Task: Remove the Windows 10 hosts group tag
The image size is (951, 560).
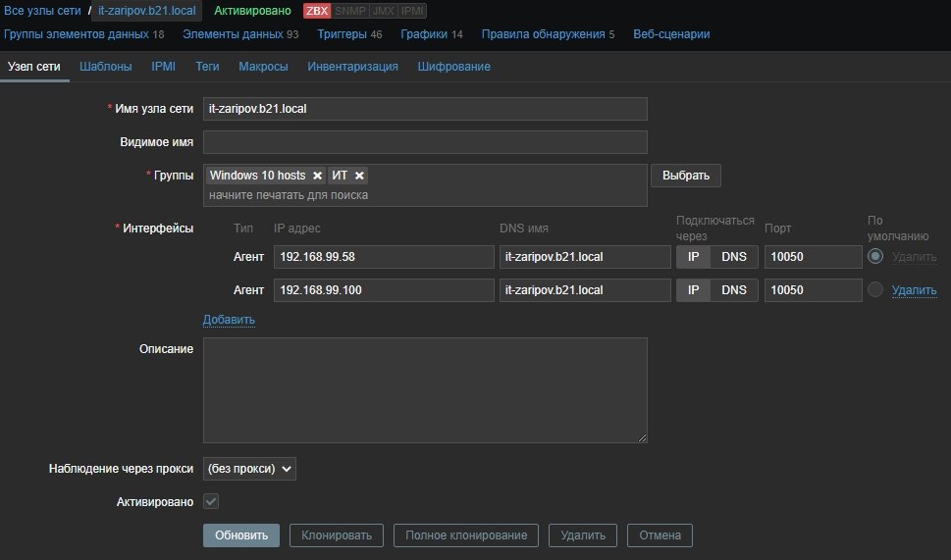Action: [x=317, y=176]
